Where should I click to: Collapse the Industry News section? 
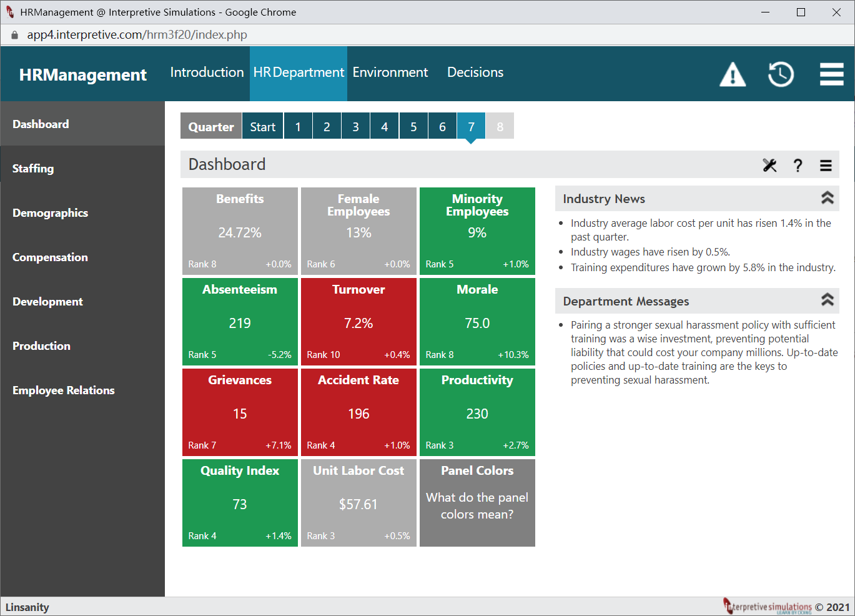(828, 198)
